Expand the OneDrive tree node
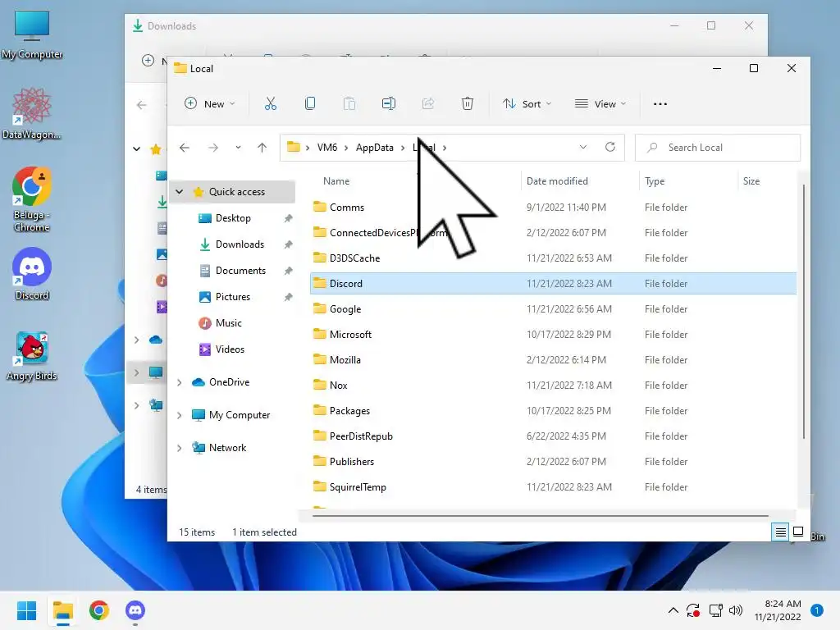 click(180, 382)
